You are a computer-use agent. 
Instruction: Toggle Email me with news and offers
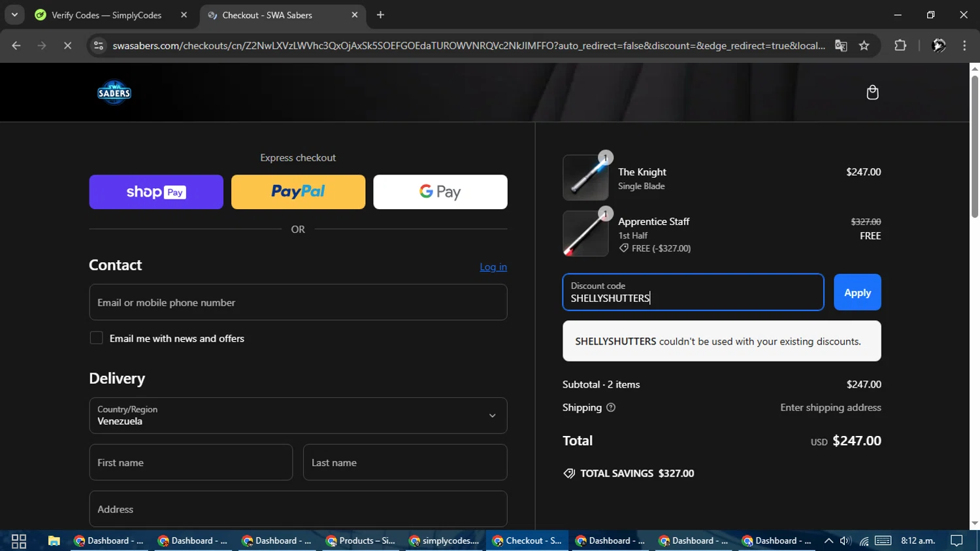click(x=96, y=338)
